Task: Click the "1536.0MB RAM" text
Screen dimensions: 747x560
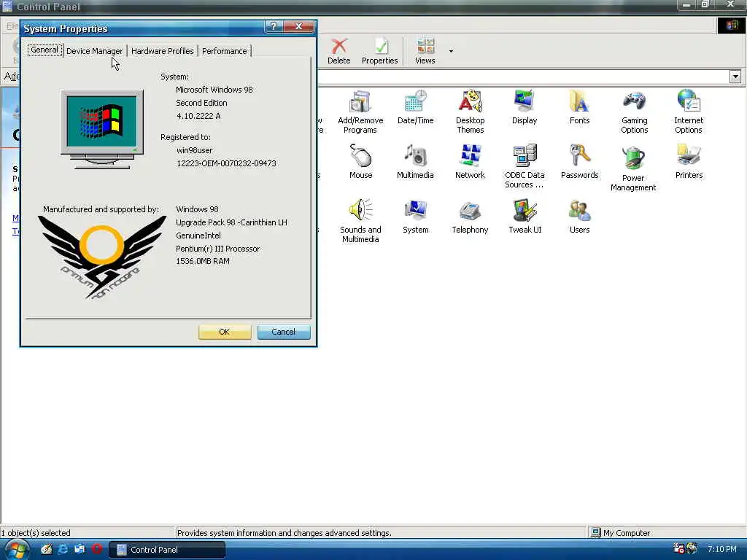Action: click(x=203, y=262)
